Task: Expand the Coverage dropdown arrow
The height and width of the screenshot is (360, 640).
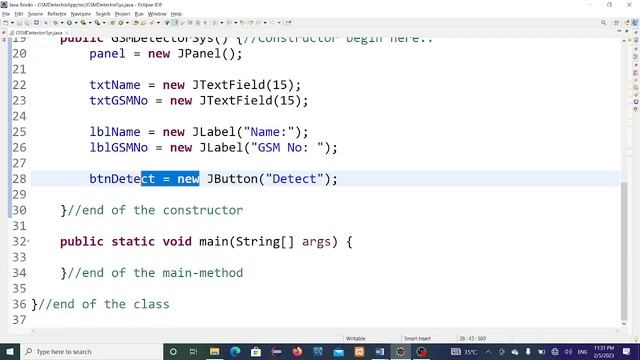Action: point(90,23)
